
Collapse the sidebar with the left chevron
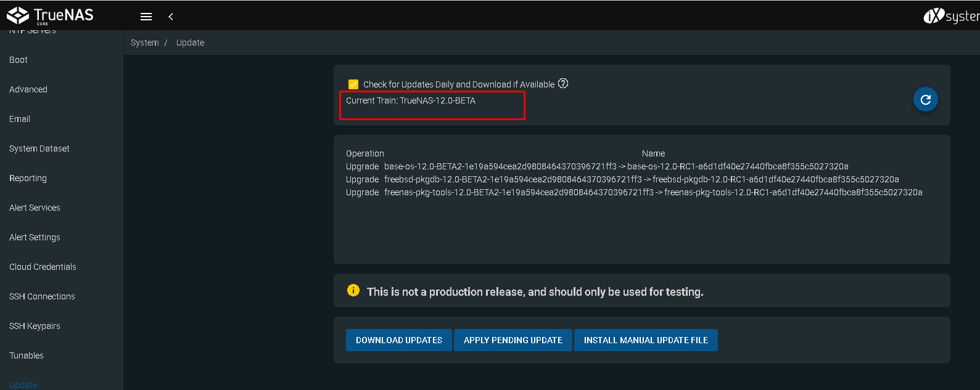point(171,17)
